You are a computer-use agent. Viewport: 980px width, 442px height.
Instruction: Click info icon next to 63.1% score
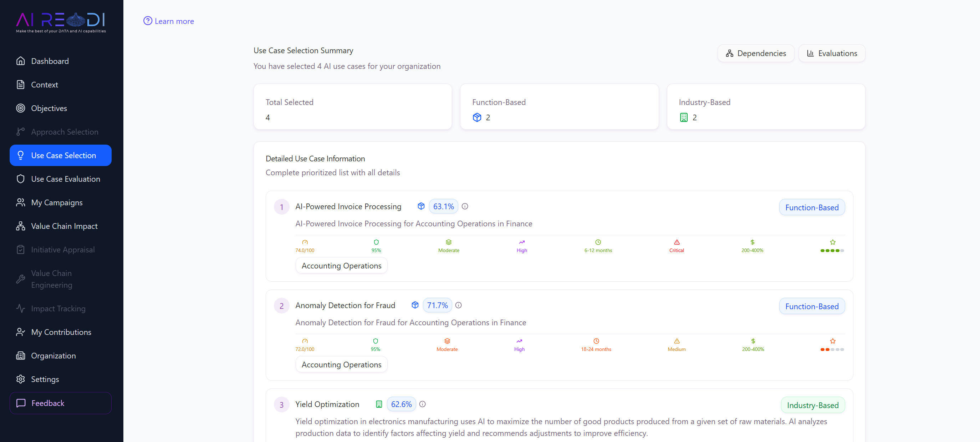pos(465,206)
